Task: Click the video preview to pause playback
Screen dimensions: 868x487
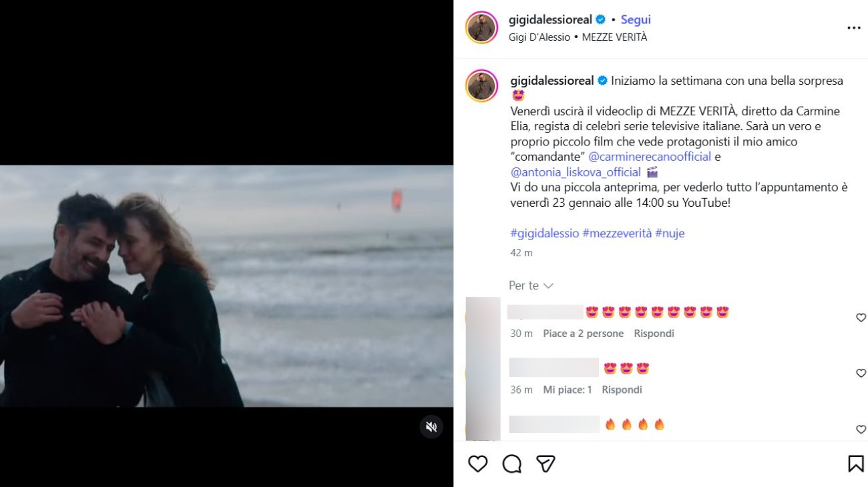Action: pos(226,286)
